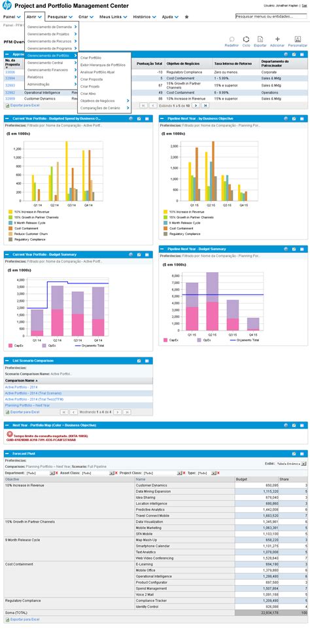Open the Histórico menu
Viewport: 310px width, 644px height.
tap(145, 17)
